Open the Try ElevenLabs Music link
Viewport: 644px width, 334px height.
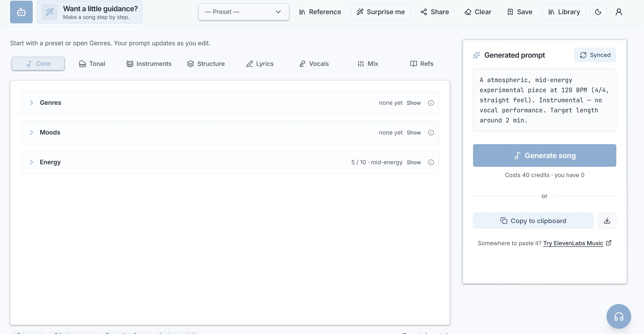point(577,243)
